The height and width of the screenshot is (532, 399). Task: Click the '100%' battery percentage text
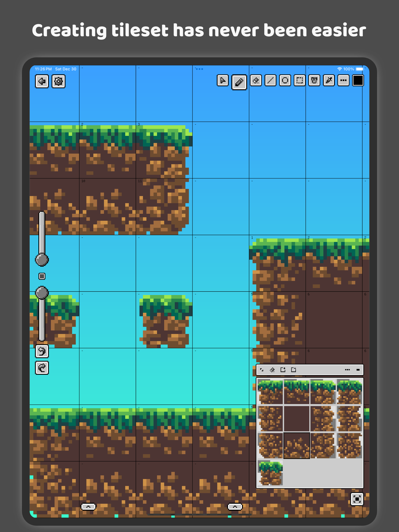point(349,69)
